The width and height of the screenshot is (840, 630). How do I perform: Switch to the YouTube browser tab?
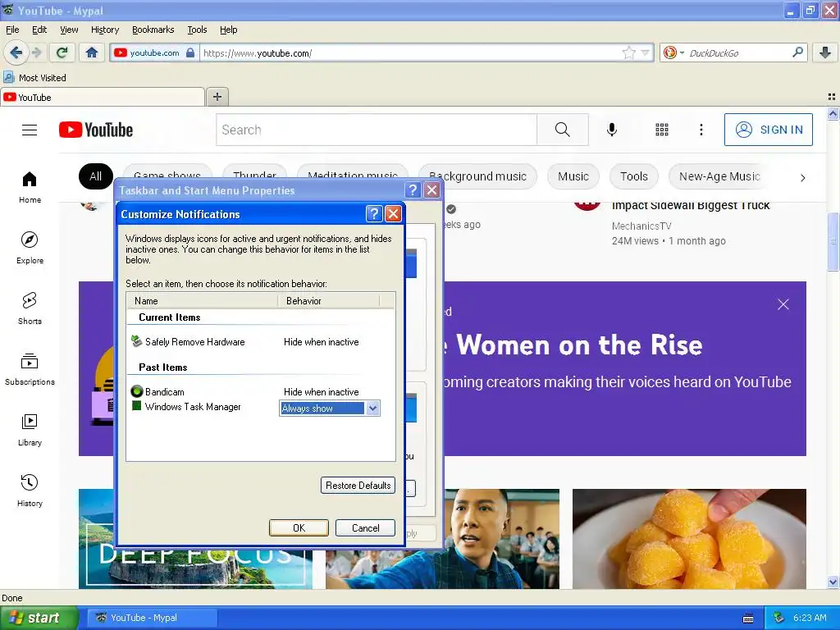coord(103,97)
